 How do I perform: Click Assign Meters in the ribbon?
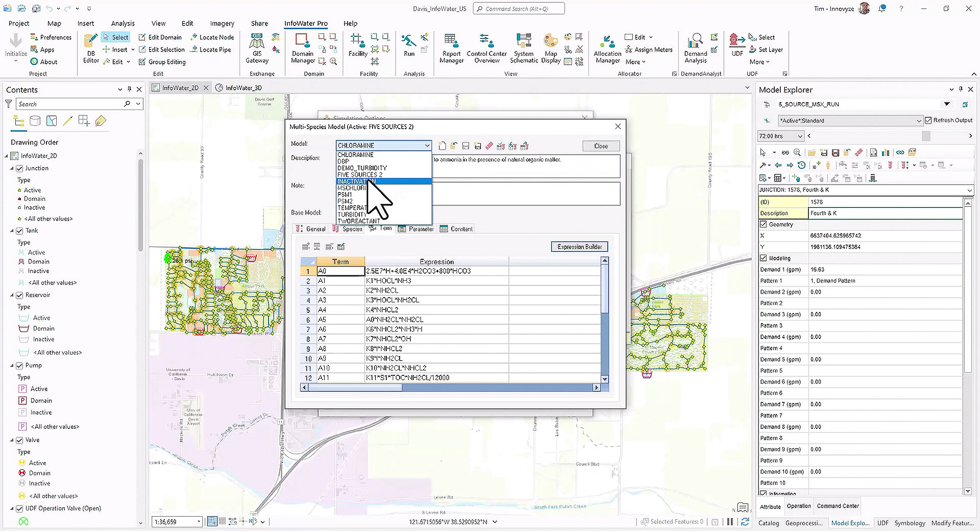[x=649, y=50]
